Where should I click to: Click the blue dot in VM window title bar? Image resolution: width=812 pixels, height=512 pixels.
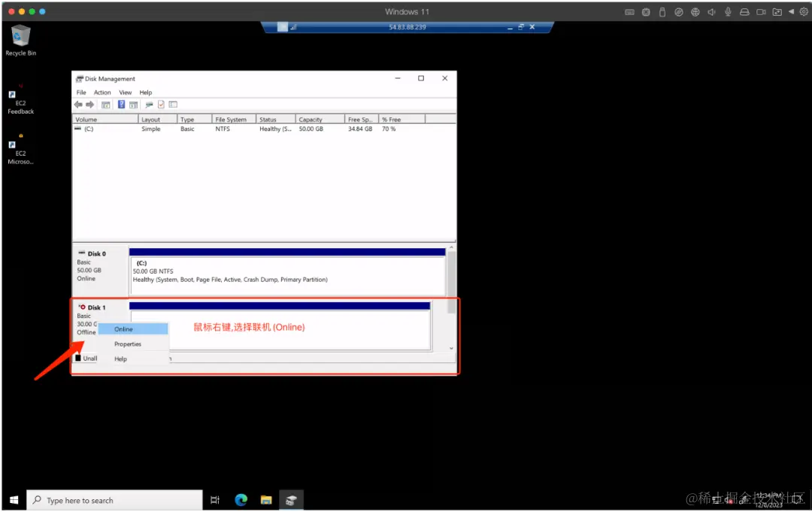click(42, 11)
